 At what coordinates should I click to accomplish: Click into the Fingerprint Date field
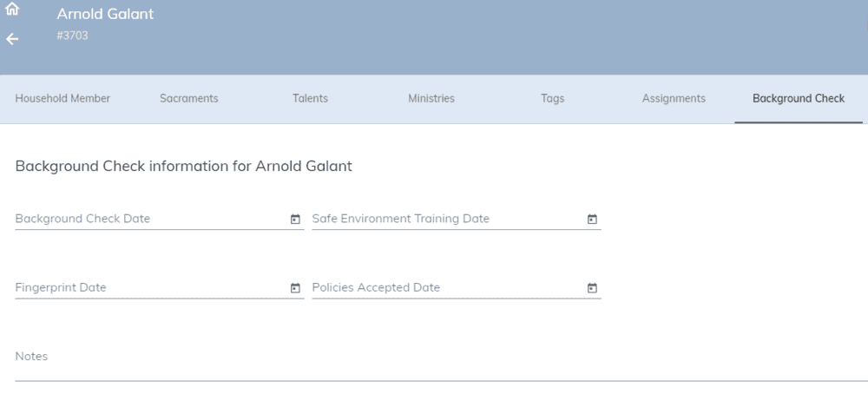coord(160,288)
